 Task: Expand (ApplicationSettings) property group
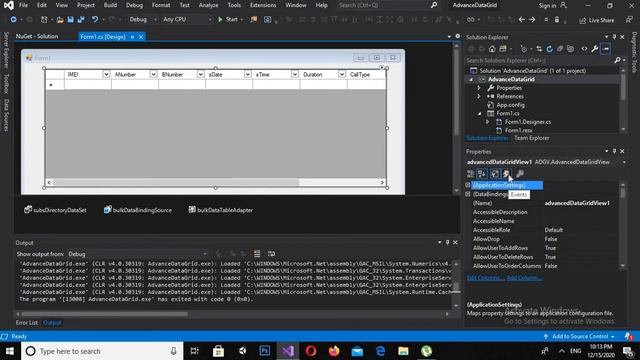click(x=468, y=185)
